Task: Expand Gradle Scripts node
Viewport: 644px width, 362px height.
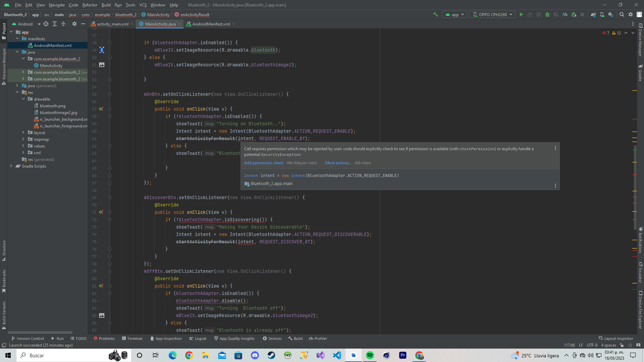Action: [x=11, y=166]
